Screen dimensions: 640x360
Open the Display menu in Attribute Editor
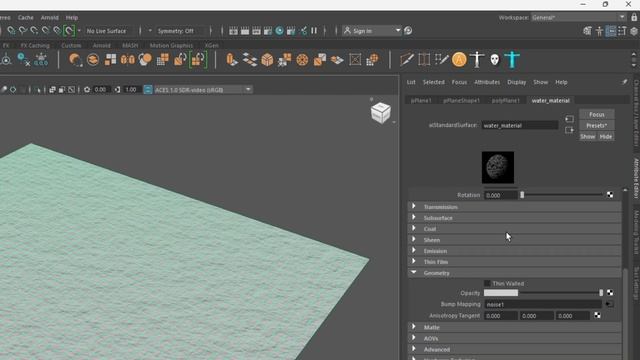click(517, 82)
